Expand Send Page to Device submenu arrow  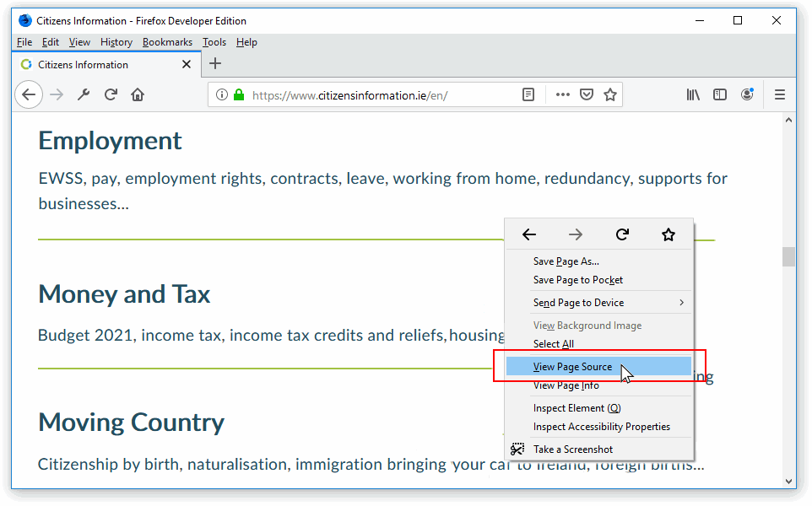point(681,303)
